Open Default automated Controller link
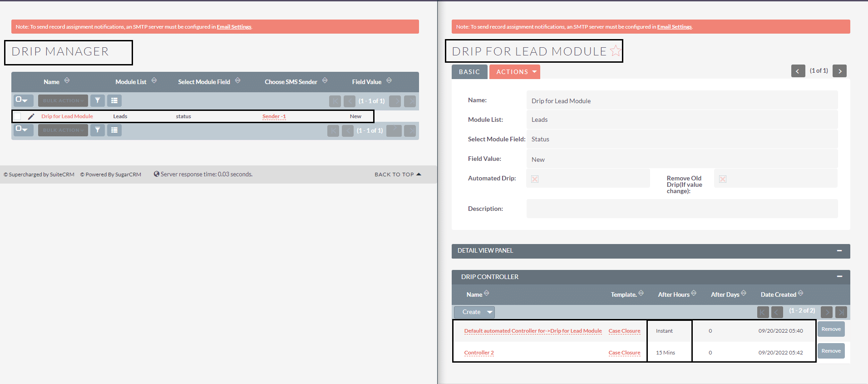This screenshot has width=868, height=384. [x=533, y=331]
